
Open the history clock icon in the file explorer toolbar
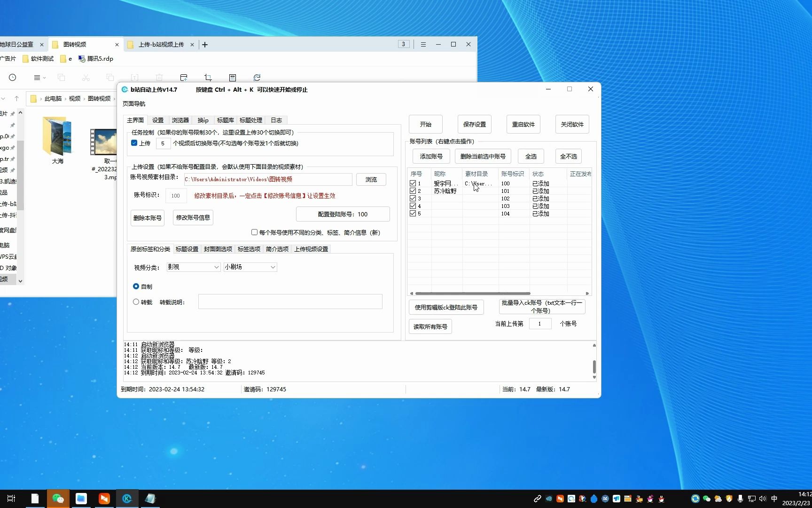(x=13, y=77)
